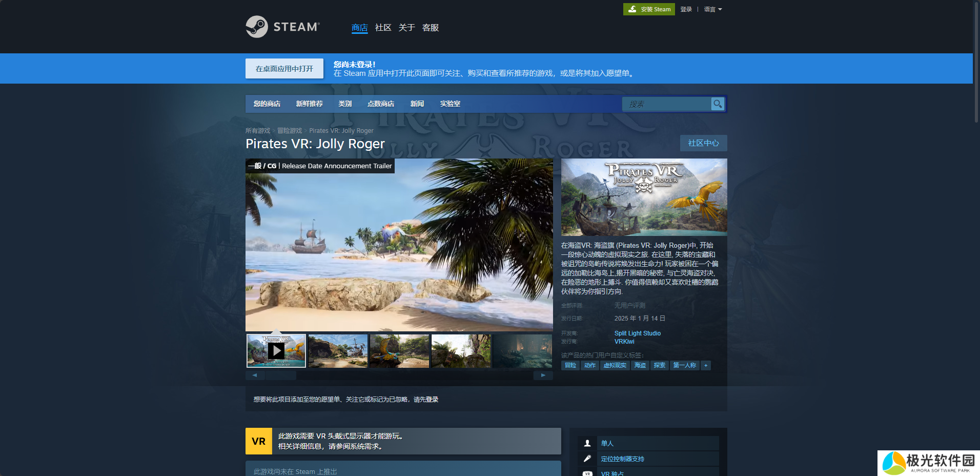Screen dimensions: 980x476
Task: Click the plus button to add tag
Action: (706, 366)
